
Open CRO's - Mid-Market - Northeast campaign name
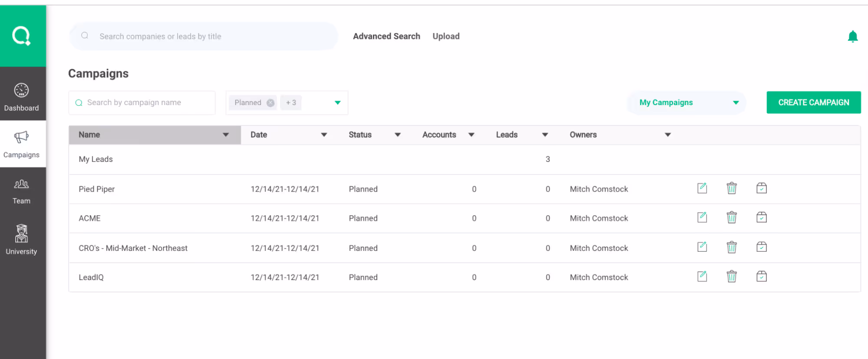(133, 248)
